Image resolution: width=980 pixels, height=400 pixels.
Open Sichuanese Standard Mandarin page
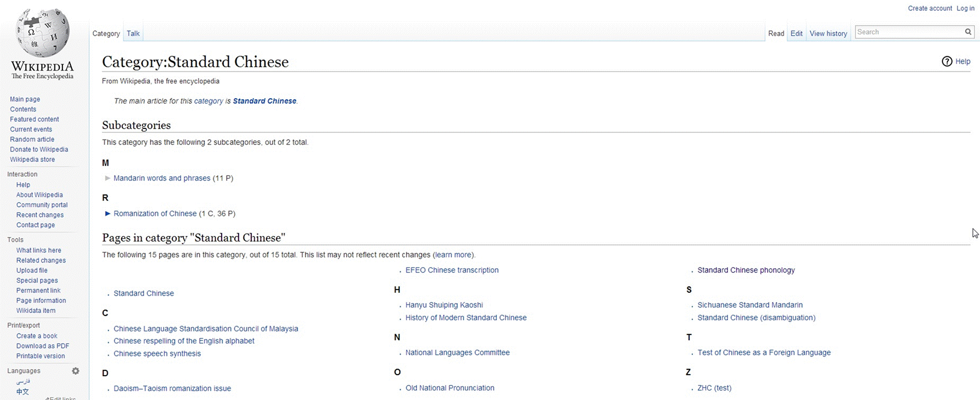coord(750,305)
